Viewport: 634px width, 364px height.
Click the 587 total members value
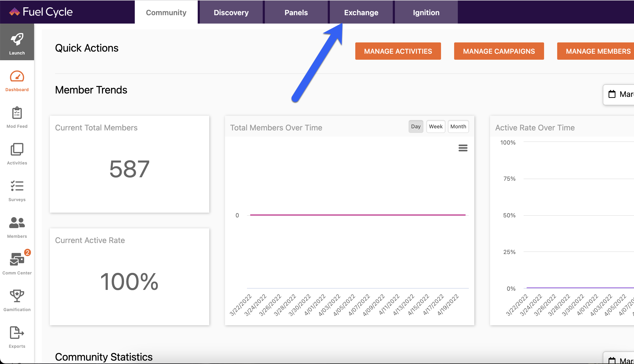click(130, 169)
